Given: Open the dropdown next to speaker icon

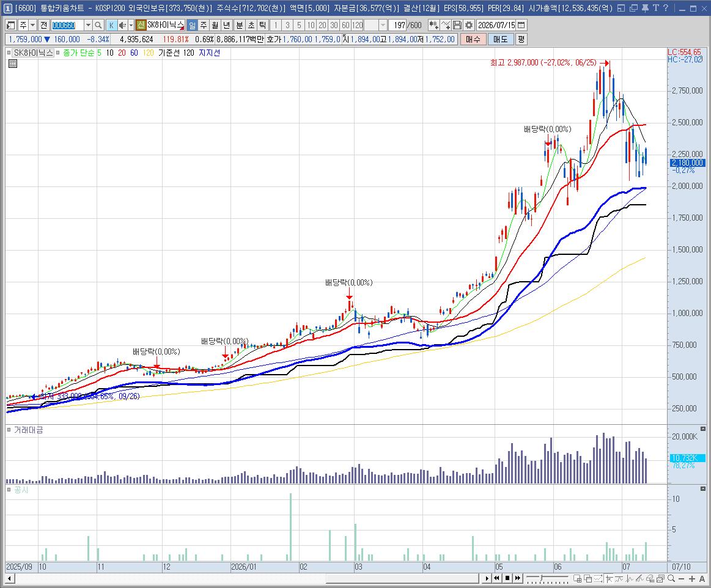Looking at the screenshot, I should click(x=131, y=26).
